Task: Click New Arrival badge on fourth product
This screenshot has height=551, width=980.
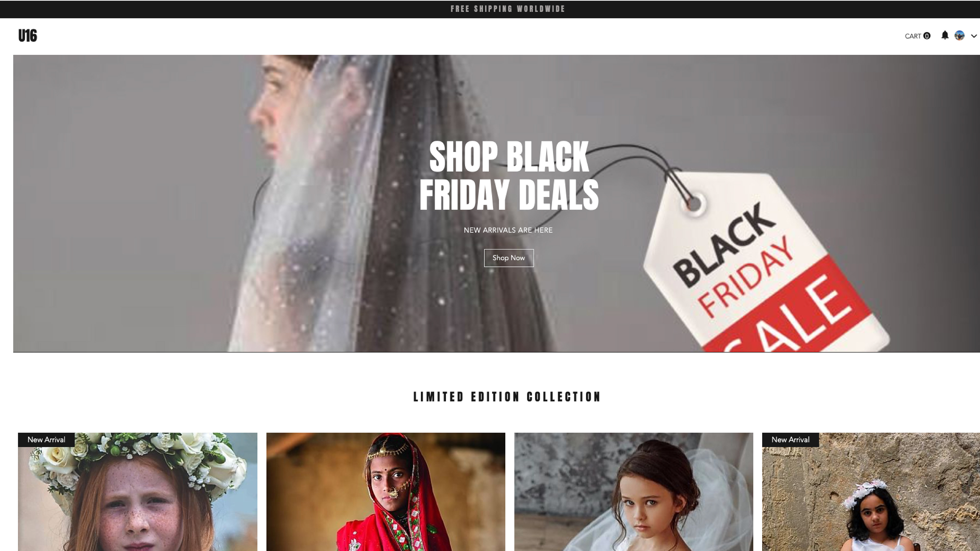Action: pyautogui.click(x=790, y=440)
